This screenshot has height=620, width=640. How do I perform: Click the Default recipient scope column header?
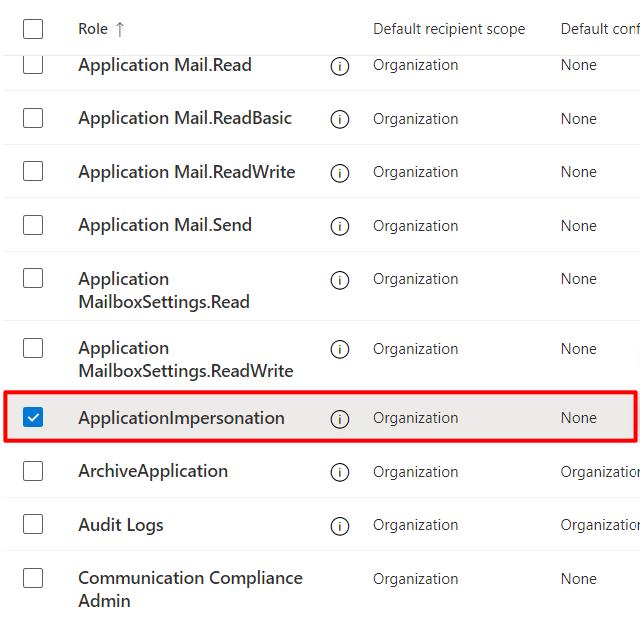(x=449, y=29)
